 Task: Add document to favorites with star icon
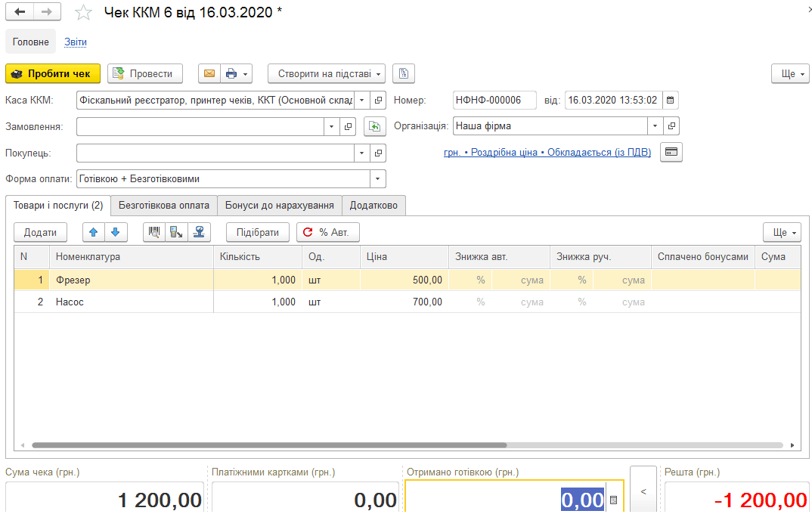pyautogui.click(x=83, y=12)
